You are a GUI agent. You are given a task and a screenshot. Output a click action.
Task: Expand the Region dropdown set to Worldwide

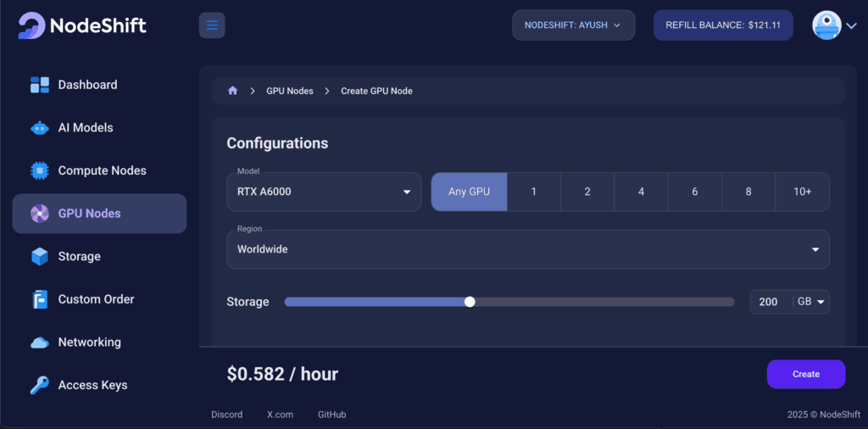(527, 249)
